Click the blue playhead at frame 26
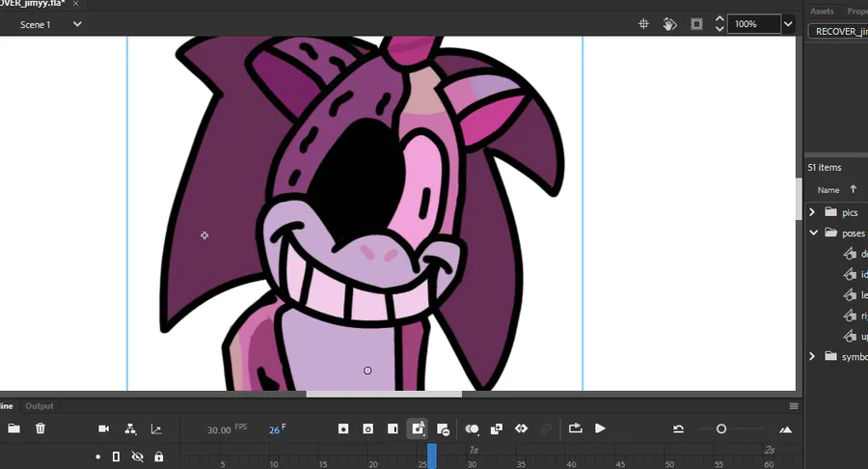 tap(432, 455)
